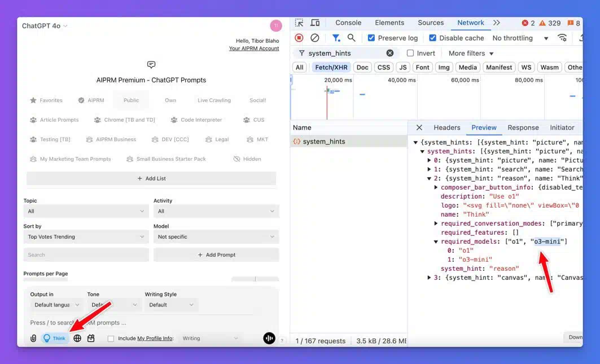
Task: Expand system hint item 3 canvas
Action: pyautogui.click(x=429, y=278)
